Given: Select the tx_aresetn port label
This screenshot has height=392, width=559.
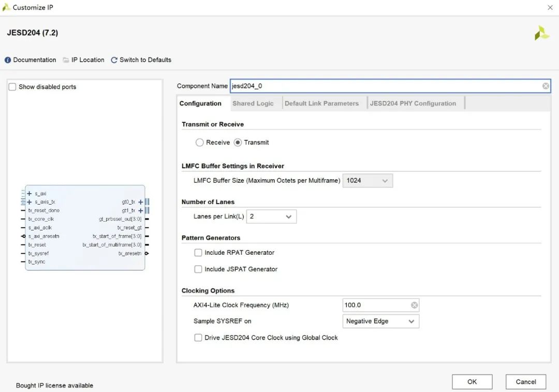Looking at the screenshot, I should pos(130,254).
